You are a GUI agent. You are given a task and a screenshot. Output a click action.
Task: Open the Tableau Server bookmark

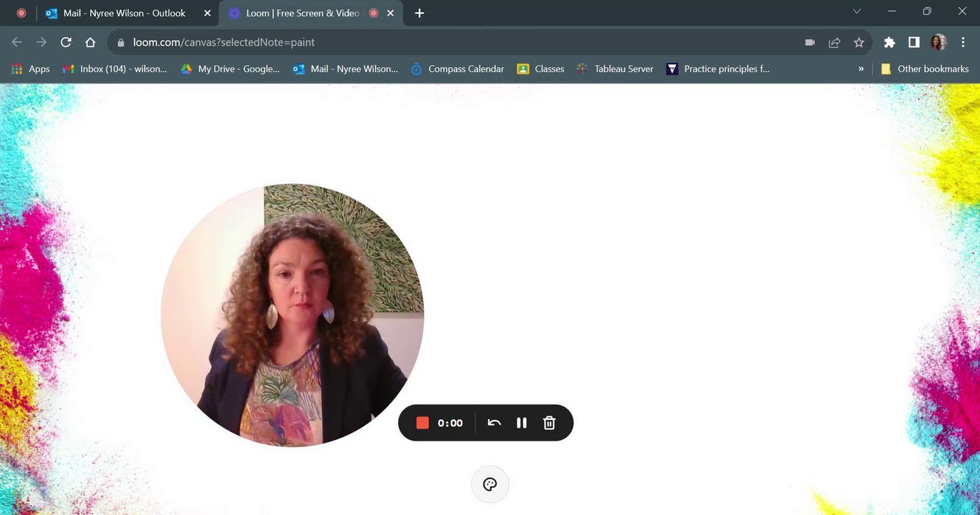(615, 69)
